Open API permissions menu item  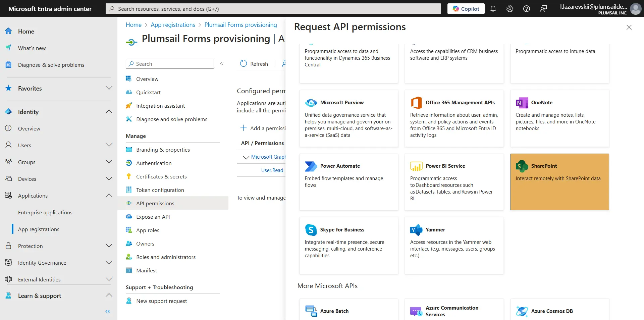[173, 203]
